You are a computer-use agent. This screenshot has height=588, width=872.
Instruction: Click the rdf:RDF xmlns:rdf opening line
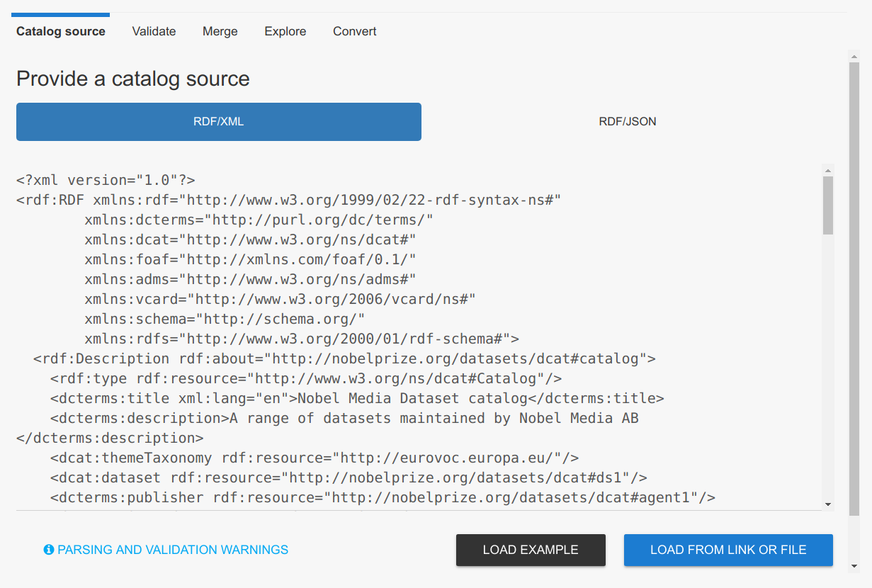(x=289, y=200)
